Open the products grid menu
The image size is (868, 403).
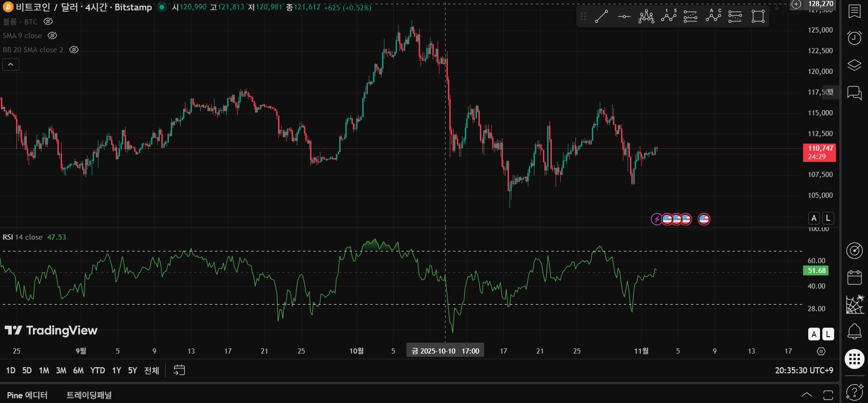[854, 359]
